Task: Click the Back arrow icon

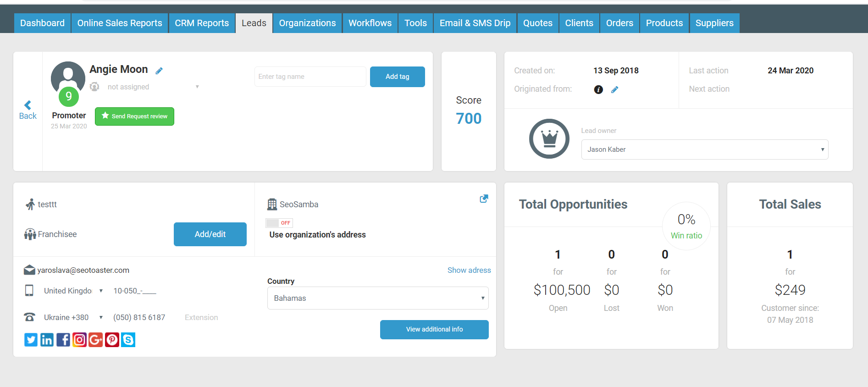Action: pos(28,105)
